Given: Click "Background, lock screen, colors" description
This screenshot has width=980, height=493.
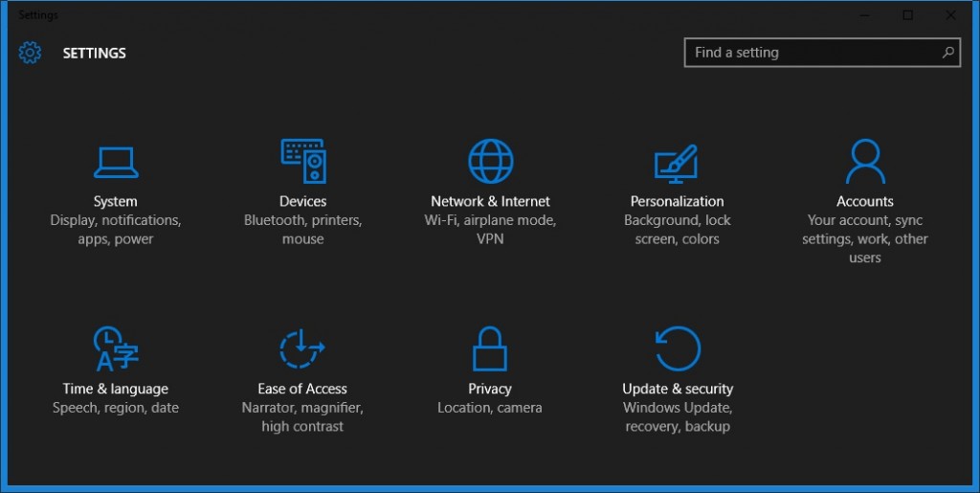Looking at the screenshot, I should [x=678, y=230].
